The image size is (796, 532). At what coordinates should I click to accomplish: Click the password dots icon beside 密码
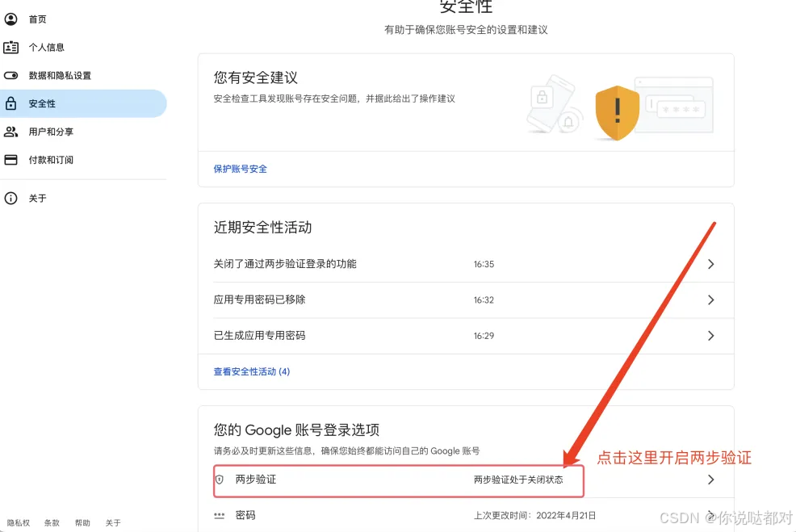(x=220, y=516)
